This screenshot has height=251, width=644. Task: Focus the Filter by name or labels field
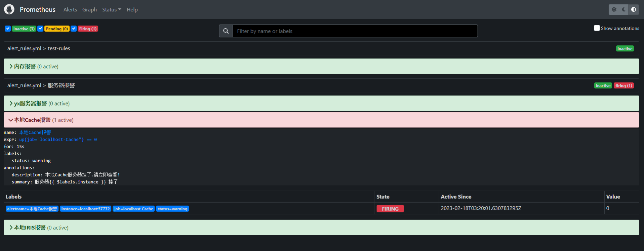(x=355, y=31)
